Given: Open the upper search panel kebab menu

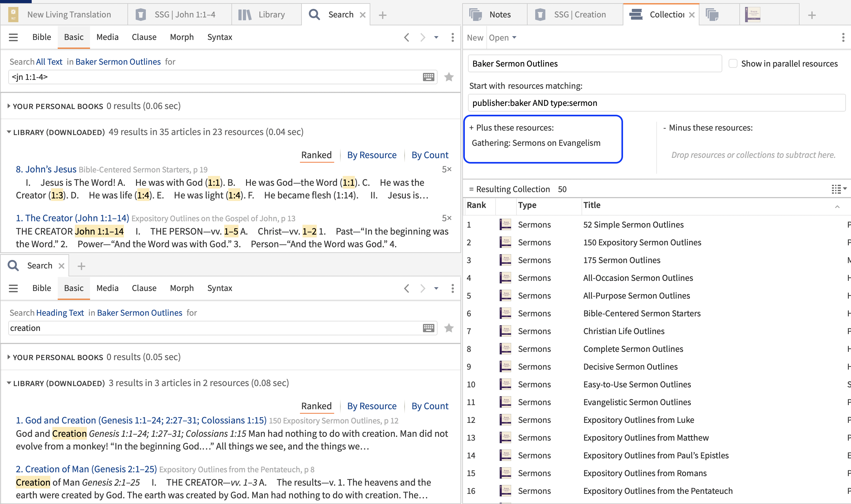Looking at the screenshot, I should coord(452,37).
